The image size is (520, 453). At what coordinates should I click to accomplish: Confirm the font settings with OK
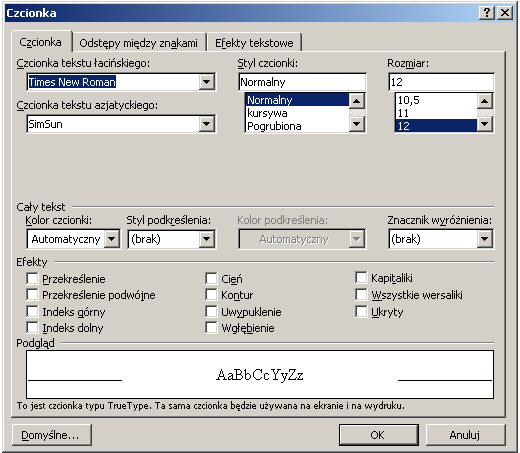(x=378, y=435)
